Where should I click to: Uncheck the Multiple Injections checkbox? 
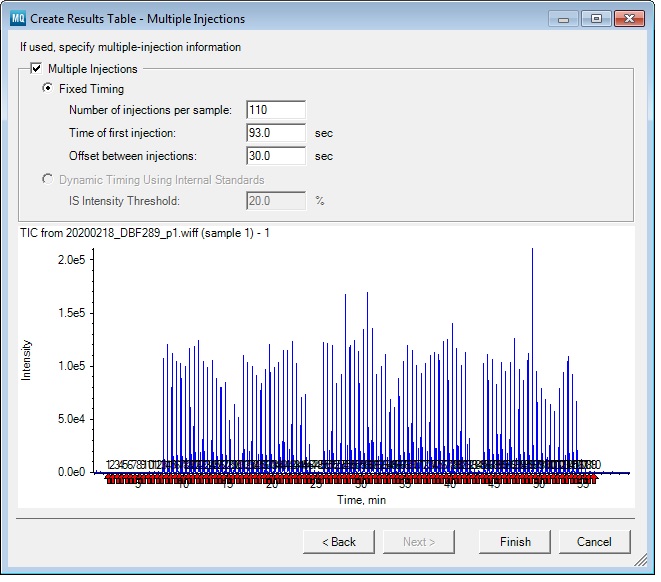point(37,69)
